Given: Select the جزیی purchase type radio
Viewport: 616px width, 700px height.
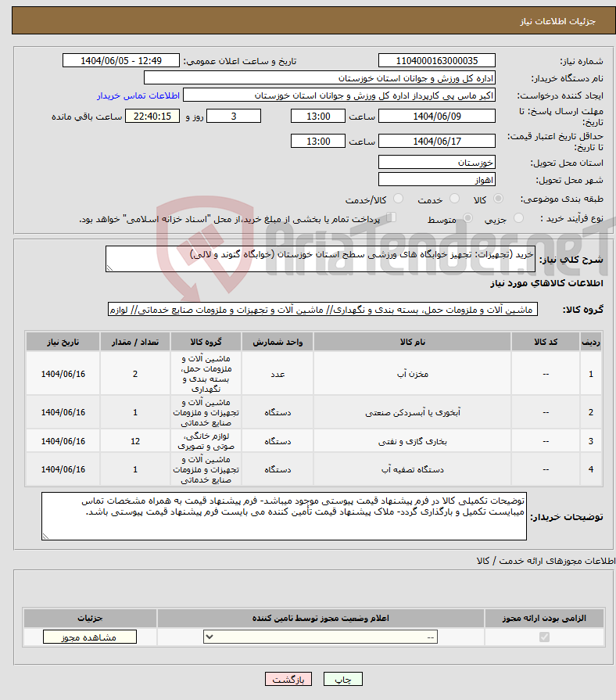Looking at the screenshot, I should [518, 218].
